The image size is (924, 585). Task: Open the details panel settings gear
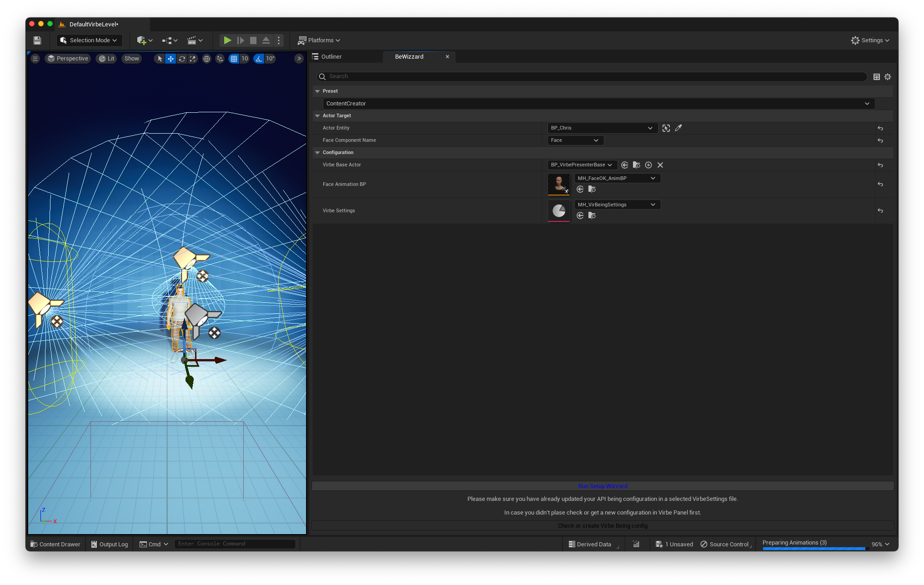point(888,77)
